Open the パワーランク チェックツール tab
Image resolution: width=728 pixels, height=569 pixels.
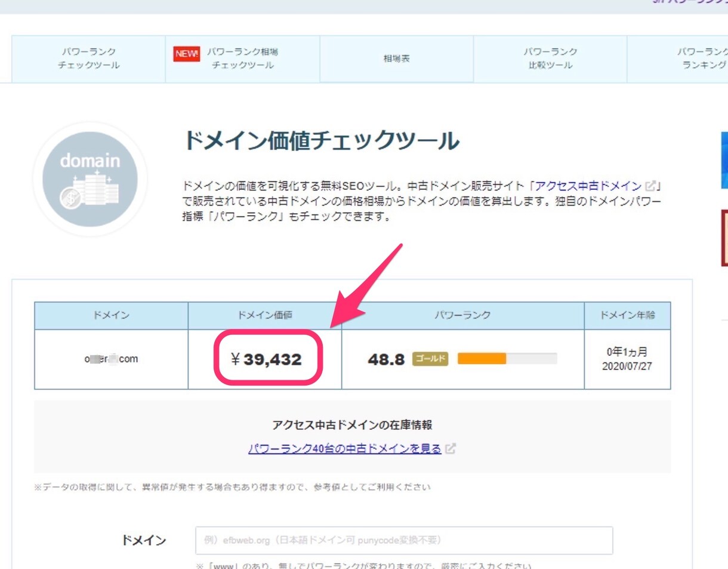click(88, 59)
